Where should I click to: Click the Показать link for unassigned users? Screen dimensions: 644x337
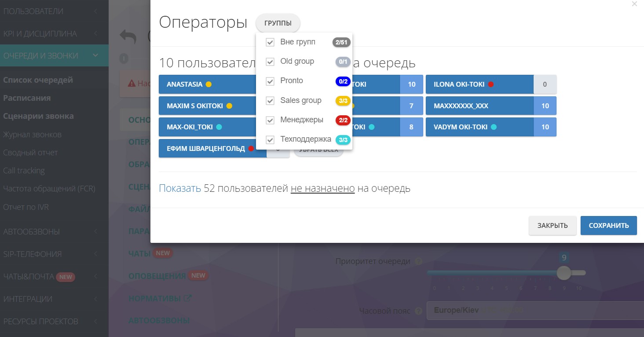point(179,189)
